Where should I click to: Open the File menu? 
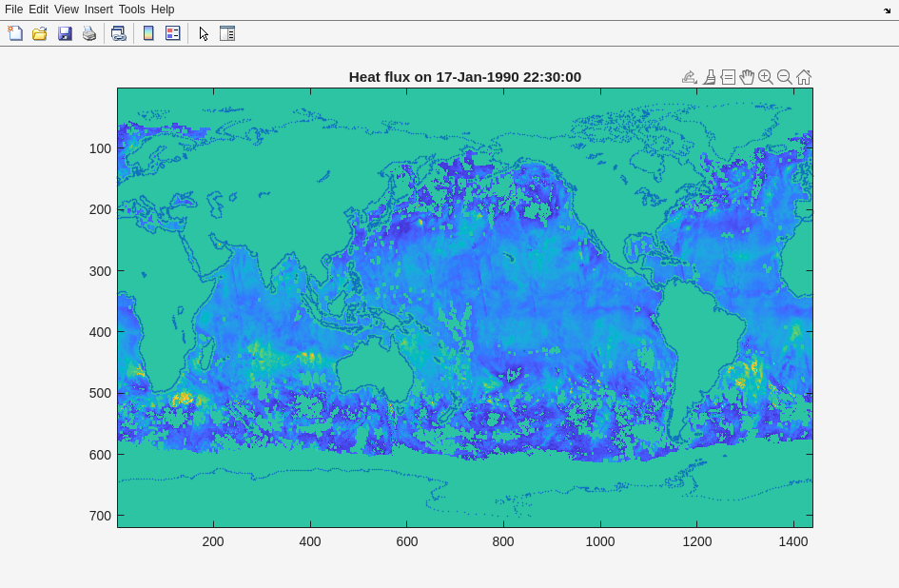pos(13,10)
